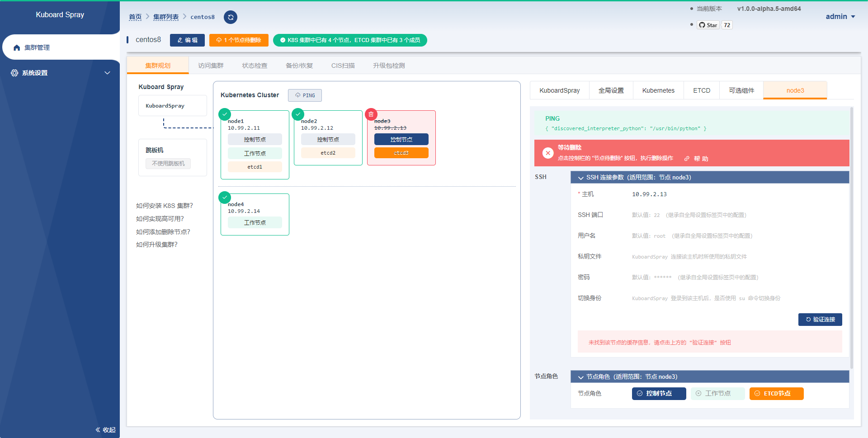This screenshot has height=438, width=868.
Task: Click the K8S 集群 status banner
Action: [x=350, y=40]
